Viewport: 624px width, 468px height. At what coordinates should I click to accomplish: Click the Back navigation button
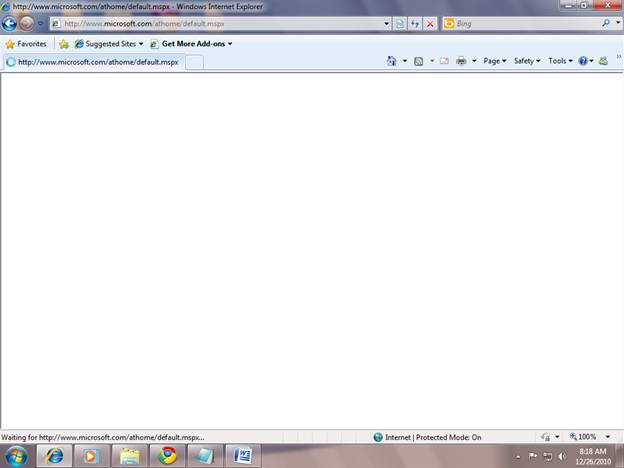(10, 23)
